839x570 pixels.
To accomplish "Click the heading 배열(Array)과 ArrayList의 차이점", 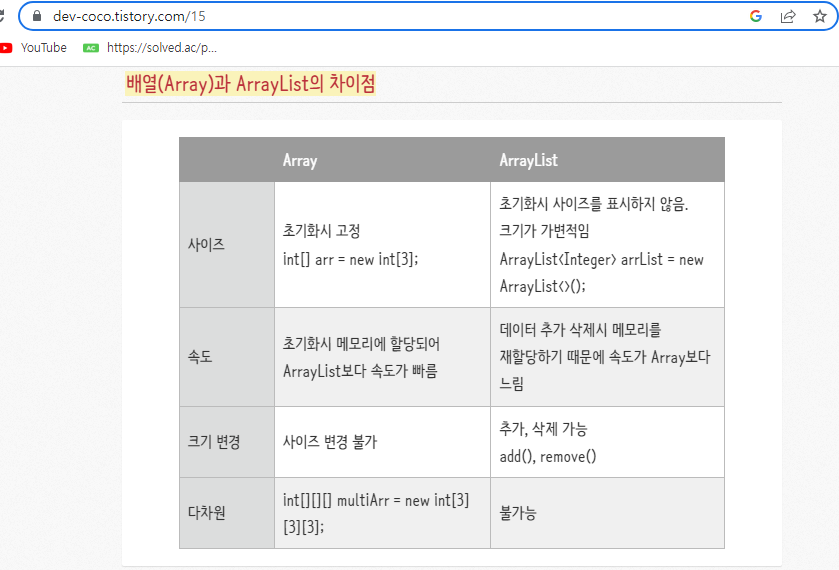I will (250, 84).
